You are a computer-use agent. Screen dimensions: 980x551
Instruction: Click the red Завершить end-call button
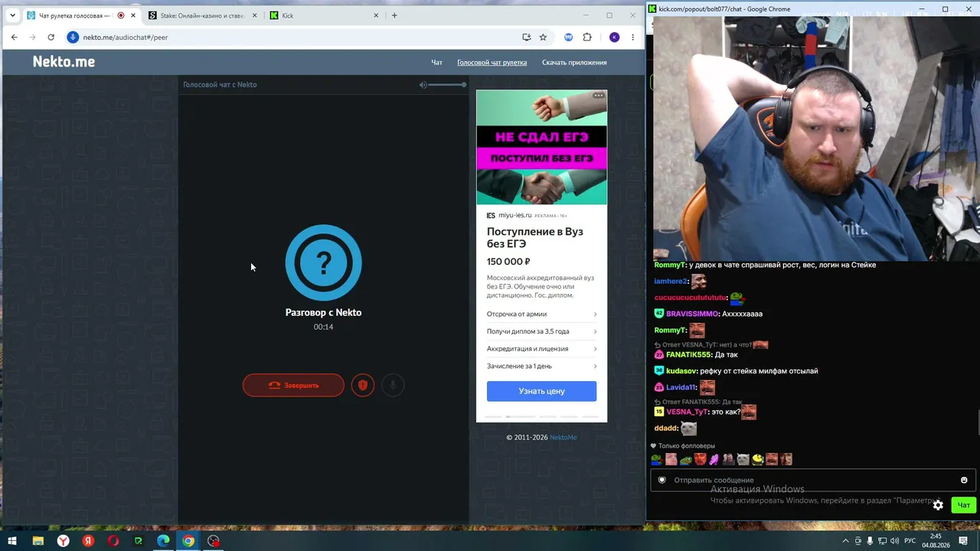(x=293, y=385)
